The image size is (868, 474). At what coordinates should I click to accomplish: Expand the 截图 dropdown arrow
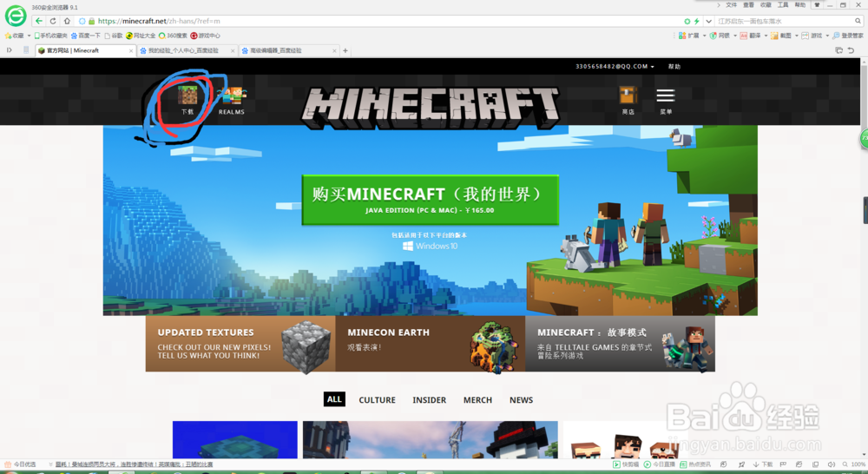coord(797,36)
